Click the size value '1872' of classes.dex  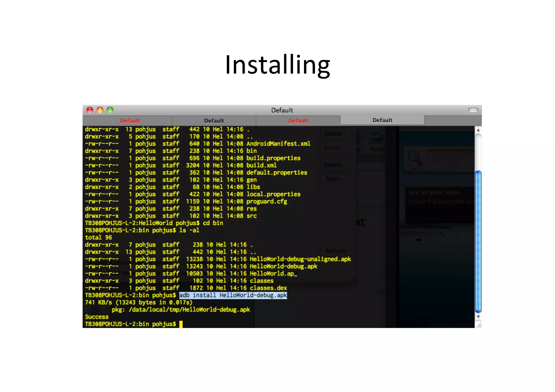(196, 288)
